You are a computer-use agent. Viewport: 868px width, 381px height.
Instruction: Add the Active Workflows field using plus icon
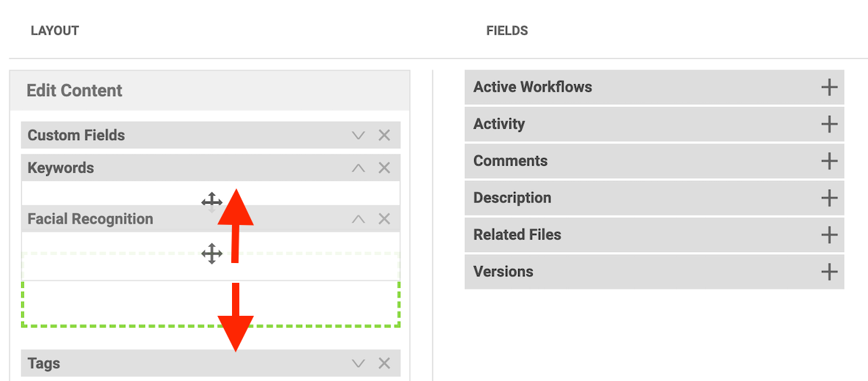pos(828,87)
